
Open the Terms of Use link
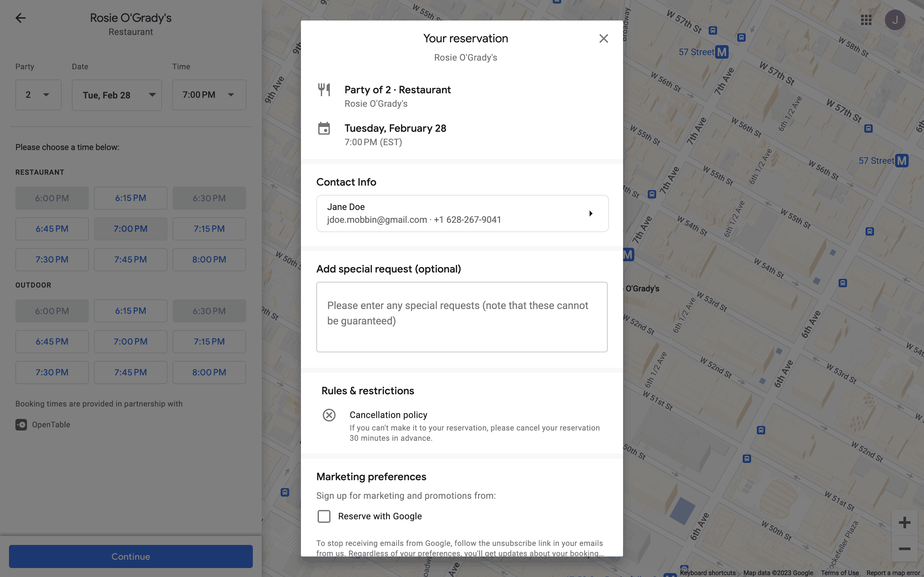(x=839, y=573)
